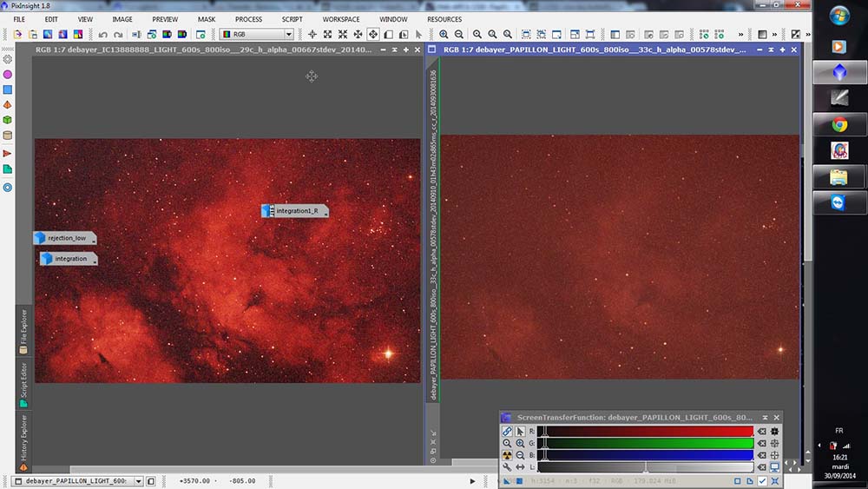The width and height of the screenshot is (868, 489).
Task: Open the SCRIPT menu
Action: [x=292, y=19]
